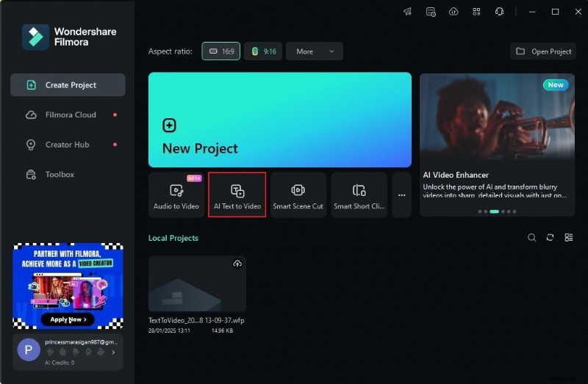Launch AI Text to Video tool
Image resolution: width=588 pixels, height=384 pixels.
[237, 195]
